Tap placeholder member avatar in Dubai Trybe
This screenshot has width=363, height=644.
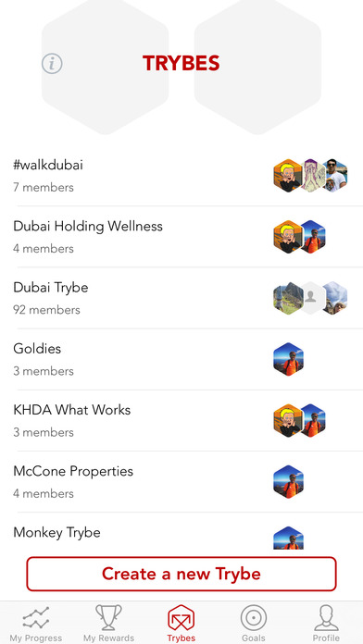311,298
